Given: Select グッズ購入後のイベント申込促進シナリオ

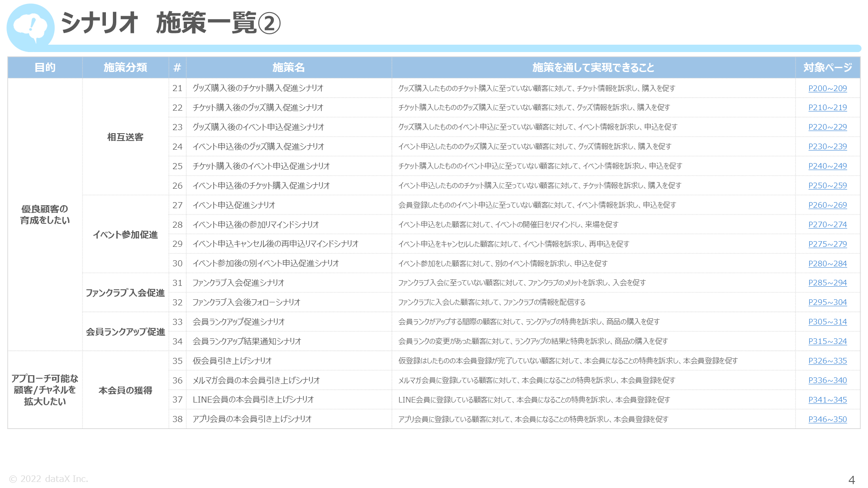Looking at the screenshot, I should pos(259,127).
